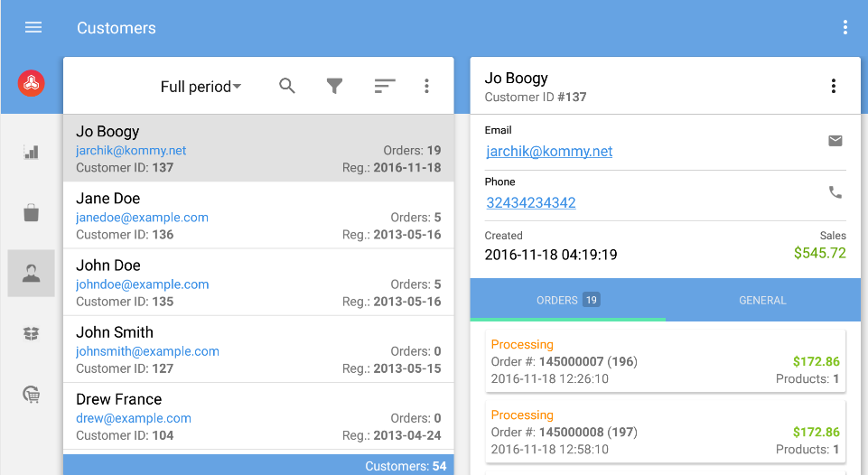
Task: Open Jo Boogy detail overflow menu
Action: [x=833, y=87]
